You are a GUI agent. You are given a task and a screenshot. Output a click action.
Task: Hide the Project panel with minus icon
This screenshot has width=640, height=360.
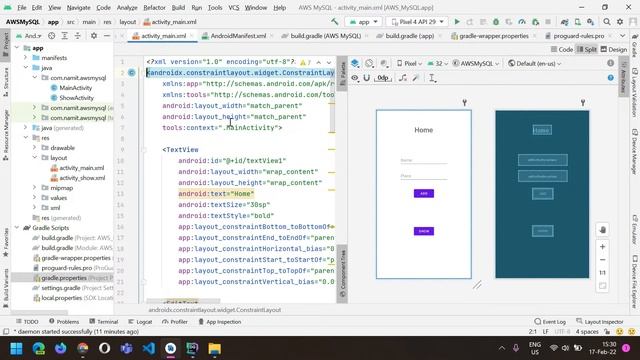pos(107,36)
